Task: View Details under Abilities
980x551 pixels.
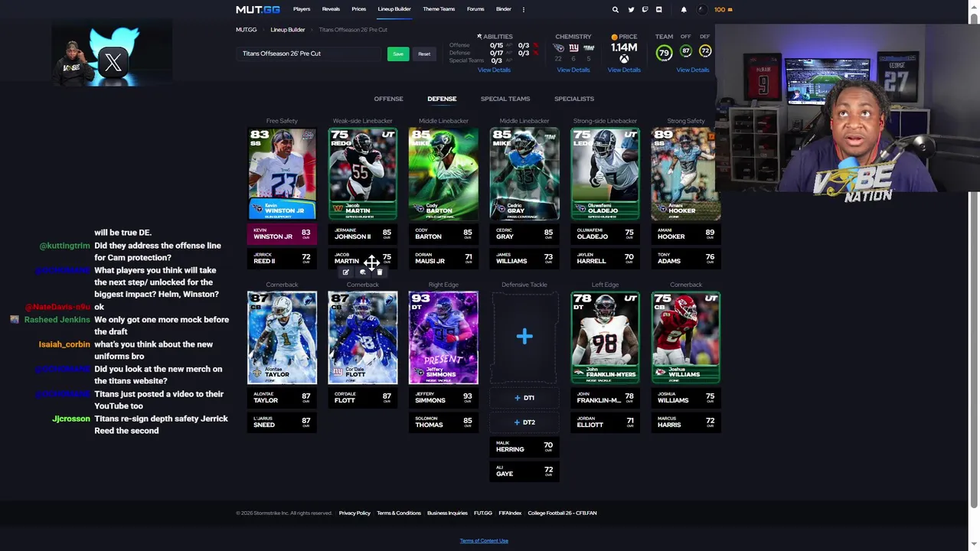Action: click(494, 70)
